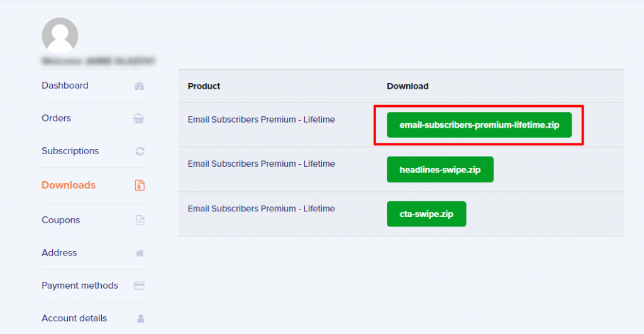Screen dimensions: 644x334
Task: Click the user profile avatar
Action: click(x=60, y=36)
